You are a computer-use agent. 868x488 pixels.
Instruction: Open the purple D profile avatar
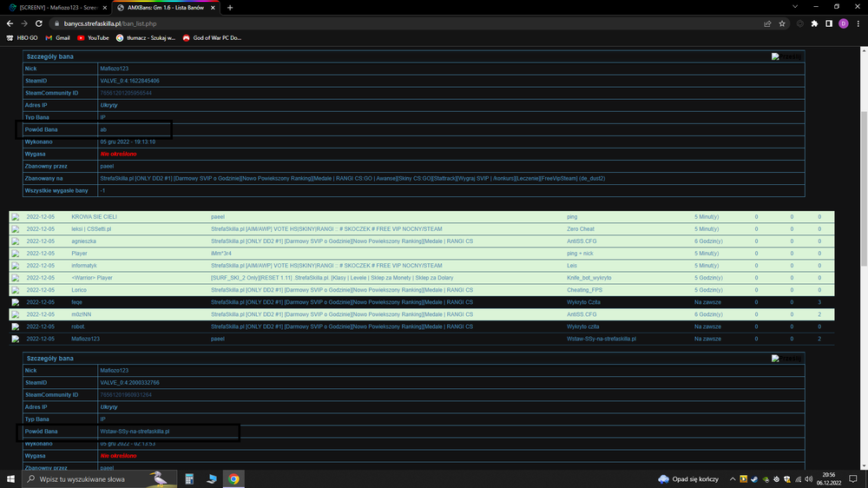[843, 23]
